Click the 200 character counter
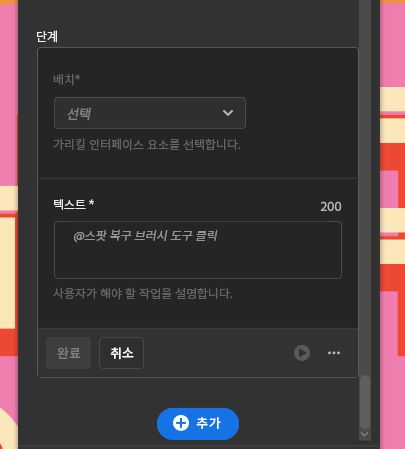405x449 pixels. (331, 207)
